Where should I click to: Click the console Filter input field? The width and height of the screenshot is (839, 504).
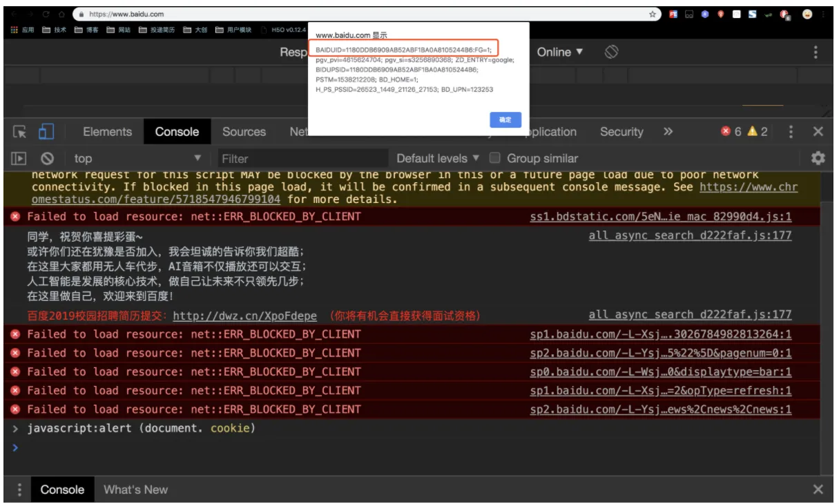(303, 158)
